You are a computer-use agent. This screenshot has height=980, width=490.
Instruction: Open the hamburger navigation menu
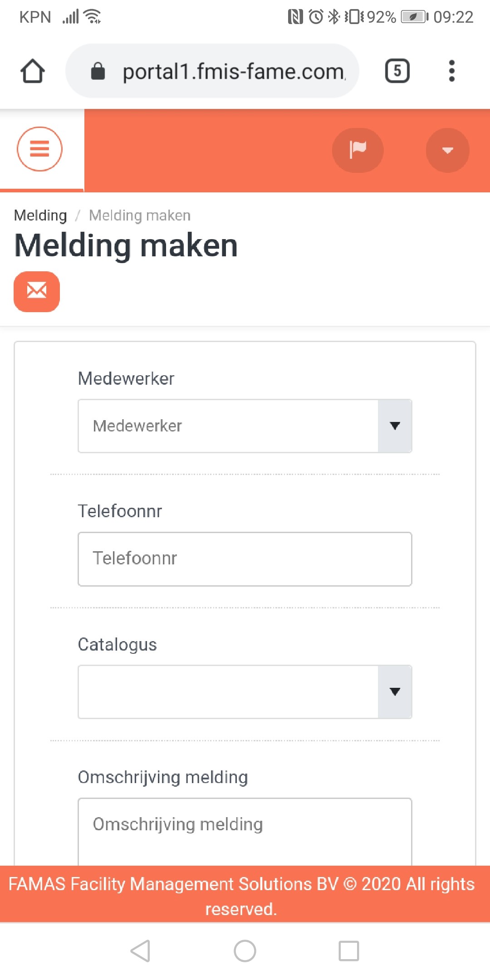(x=39, y=149)
